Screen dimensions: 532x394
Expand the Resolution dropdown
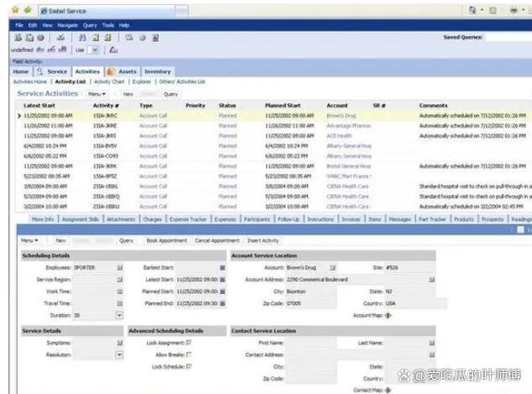pos(119,355)
